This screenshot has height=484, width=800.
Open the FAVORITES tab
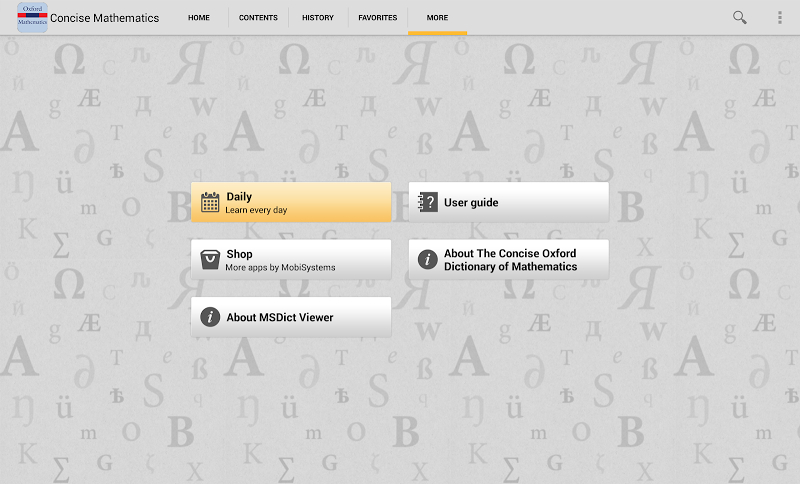point(378,17)
